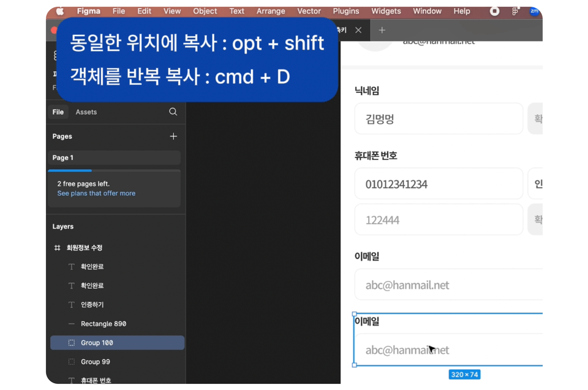Viewport: 588px width, 390px height.
Task: Open the Figma status icon in the menu bar
Action: tap(515, 11)
